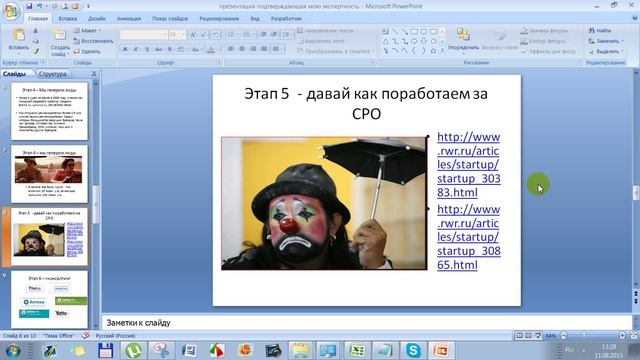Click the Найти find button

click(x=600, y=31)
